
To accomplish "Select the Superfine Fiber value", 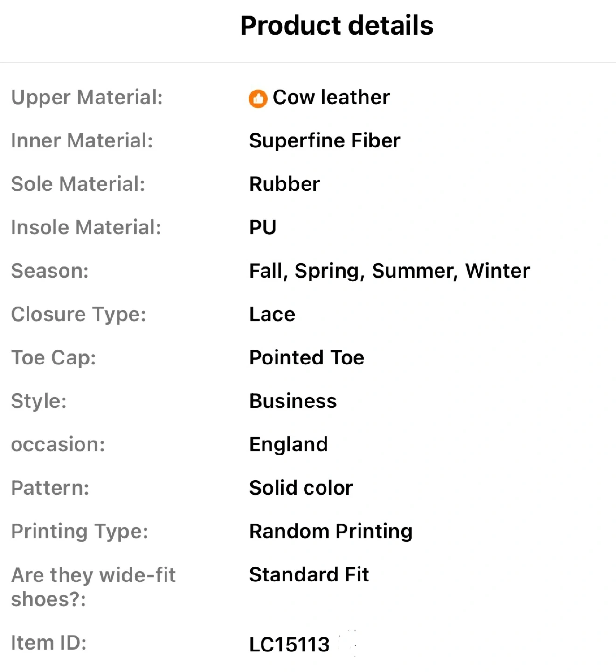I will (x=325, y=141).
